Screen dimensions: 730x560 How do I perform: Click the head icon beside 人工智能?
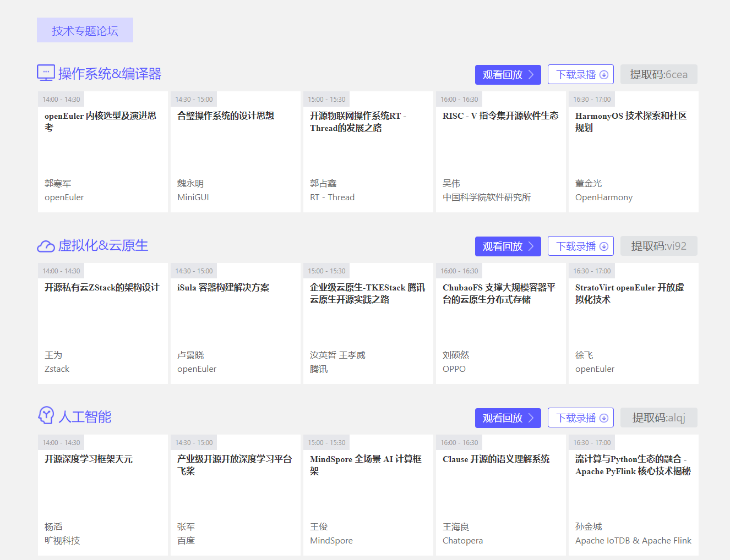pyautogui.click(x=46, y=416)
